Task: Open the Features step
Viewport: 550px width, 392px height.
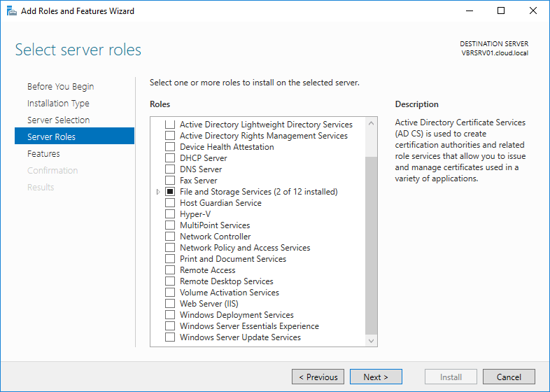Action: pyautogui.click(x=43, y=154)
